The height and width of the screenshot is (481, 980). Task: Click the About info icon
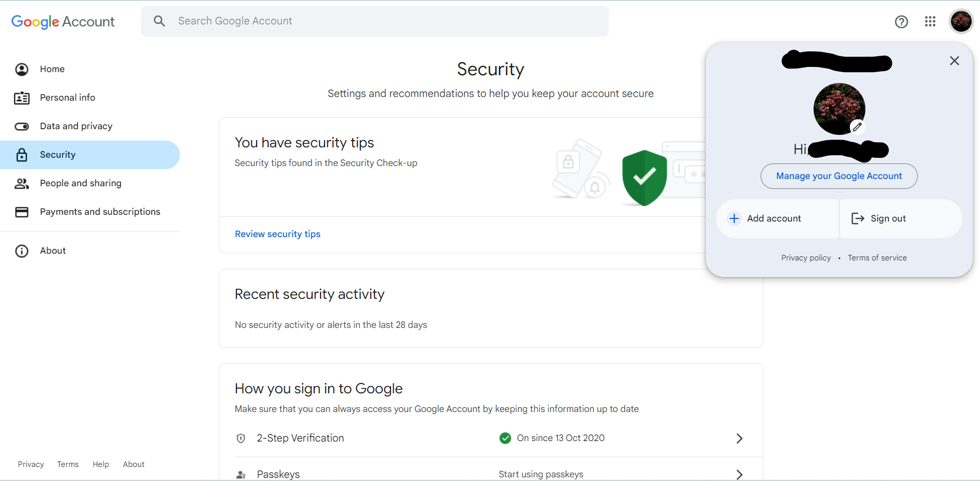click(22, 251)
